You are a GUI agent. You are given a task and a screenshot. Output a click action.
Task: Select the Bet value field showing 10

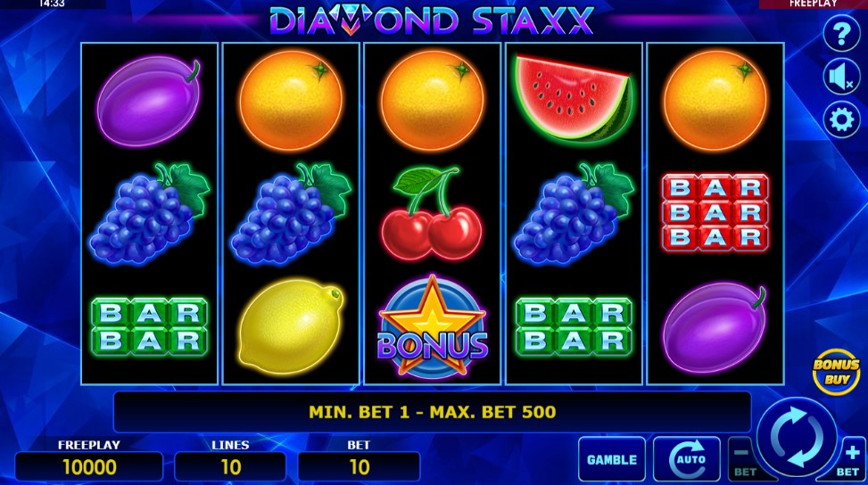tap(359, 467)
